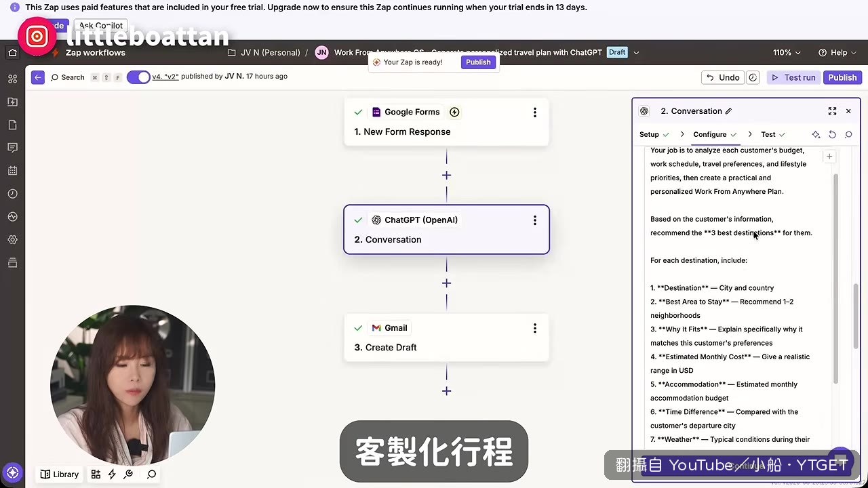The height and width of the screenshot is (488, 868).
Task: Click the refresh icon in the Conversation panel
Action: [x=832, y=134]
